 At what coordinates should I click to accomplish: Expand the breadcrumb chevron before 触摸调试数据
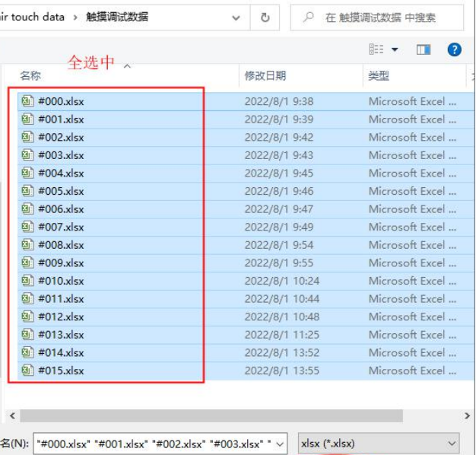75,17
